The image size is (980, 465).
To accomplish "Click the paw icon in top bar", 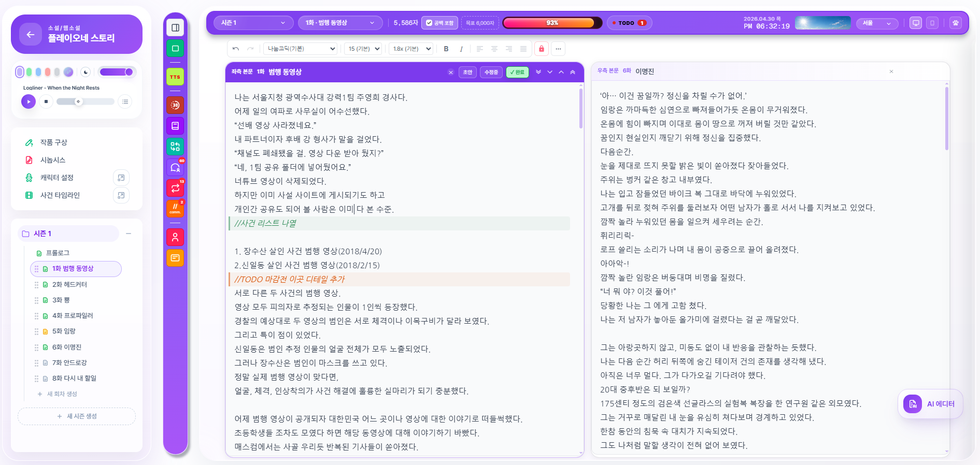I will (x=956, y=23).
